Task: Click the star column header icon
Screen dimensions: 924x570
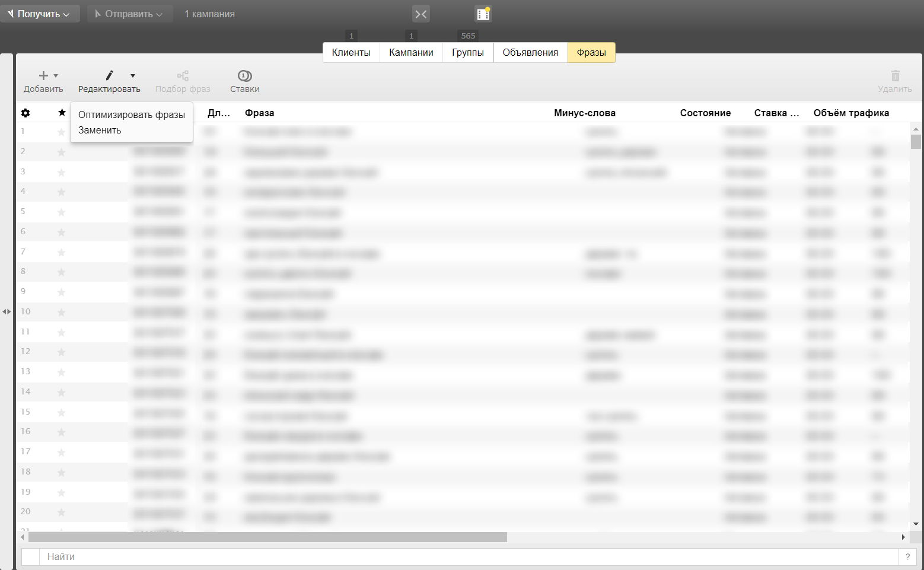Action: coord(62,113)
